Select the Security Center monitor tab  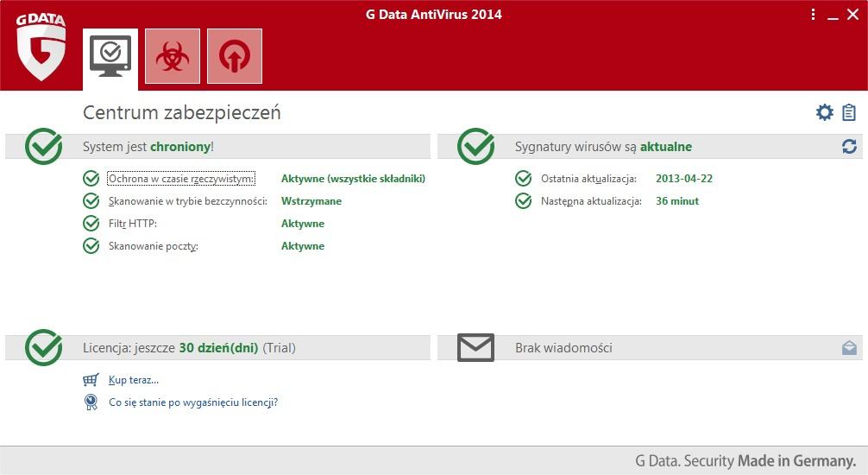pyautogui.click(x=110, y=58)
